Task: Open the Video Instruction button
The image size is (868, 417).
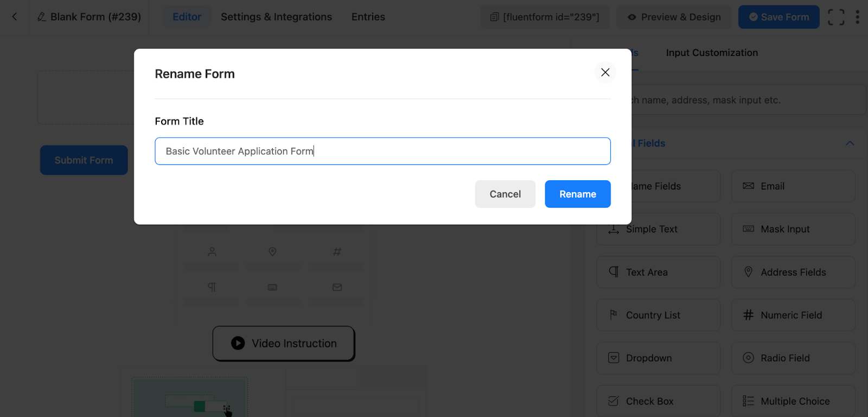Action: pyautogui.click(x=283, y=343)
